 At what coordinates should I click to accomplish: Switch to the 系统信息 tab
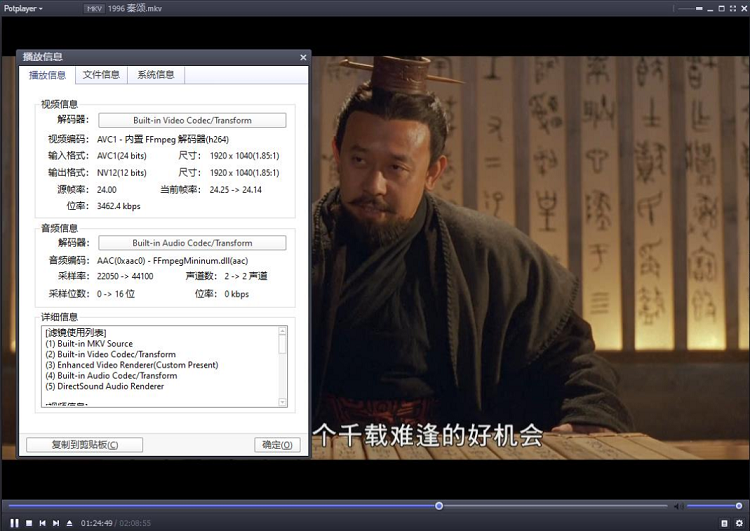coord(156,75)
